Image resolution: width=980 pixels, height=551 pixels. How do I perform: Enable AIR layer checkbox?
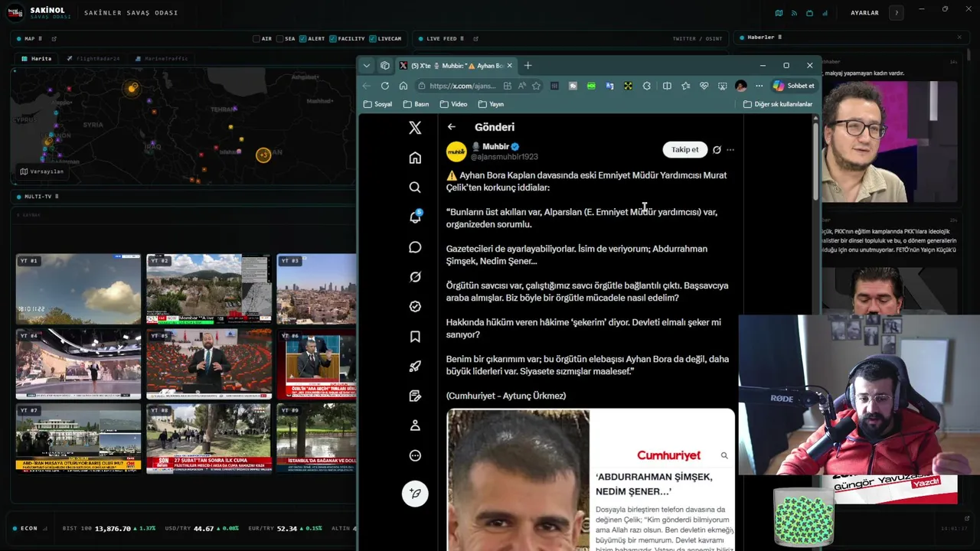[x=256, y=38]
